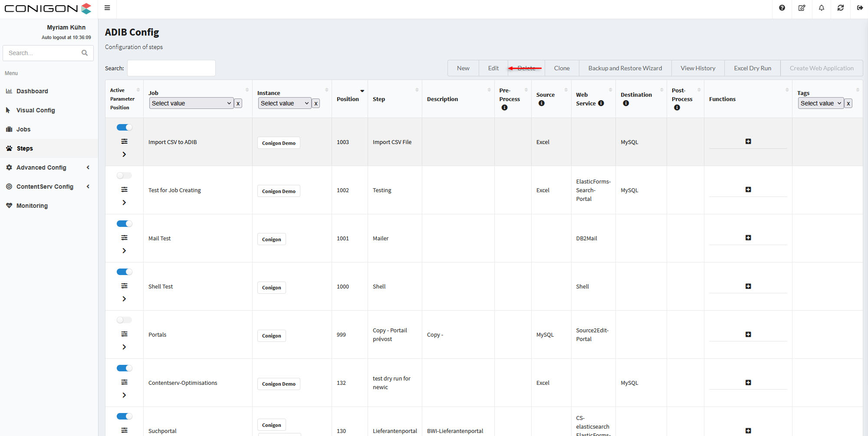Viewport: 868px width, 436px height.
Task: Enable the Test for Job Creating toggle
Action: pos(124,175)
